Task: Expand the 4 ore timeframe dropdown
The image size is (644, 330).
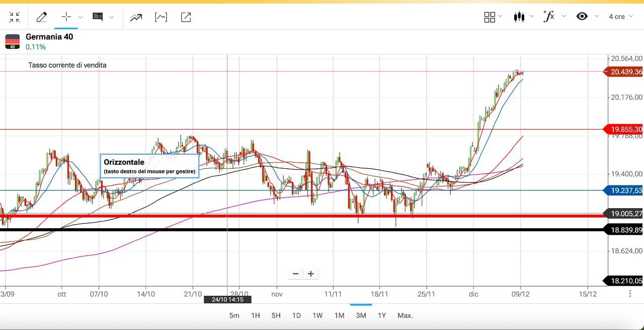Action: [x=621, y=17]
